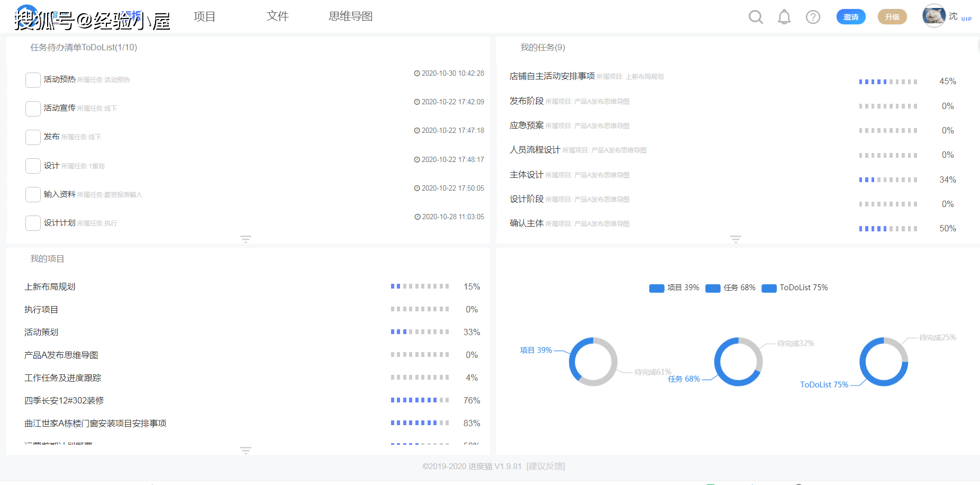The width and height of the screenshot is (980, 485).
Task: Mark 设计计划 as done
Action: coord(33,223)
